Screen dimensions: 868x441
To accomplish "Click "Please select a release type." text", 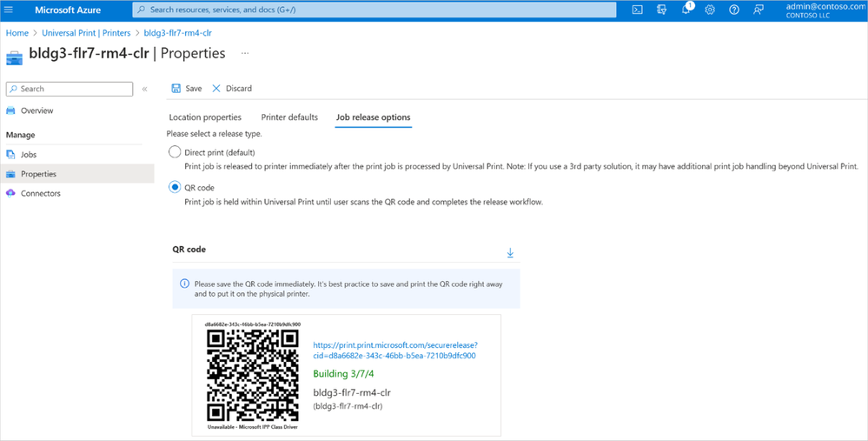I will (215, 134).
